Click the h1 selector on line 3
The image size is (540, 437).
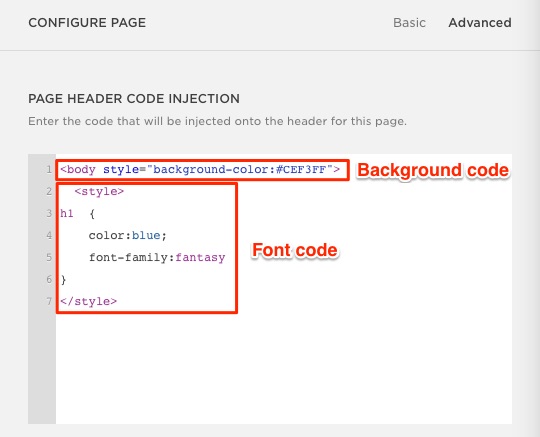click(x=67, y=214)
